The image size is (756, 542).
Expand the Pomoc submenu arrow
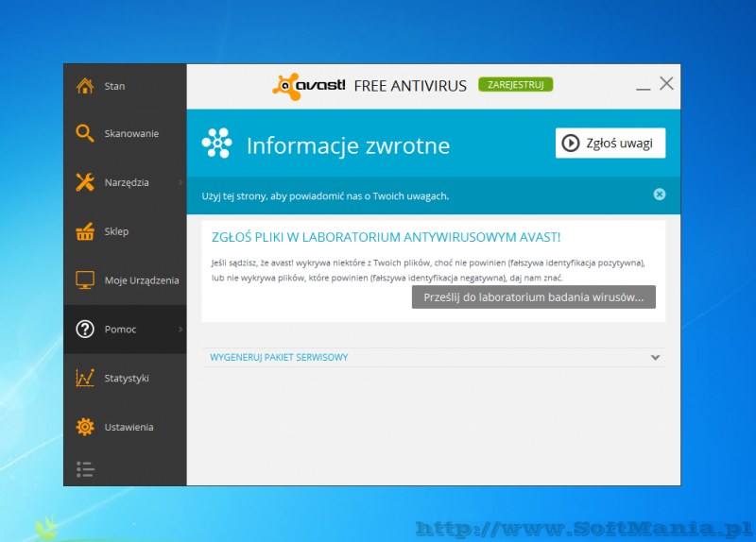click(x=180, y=330)
